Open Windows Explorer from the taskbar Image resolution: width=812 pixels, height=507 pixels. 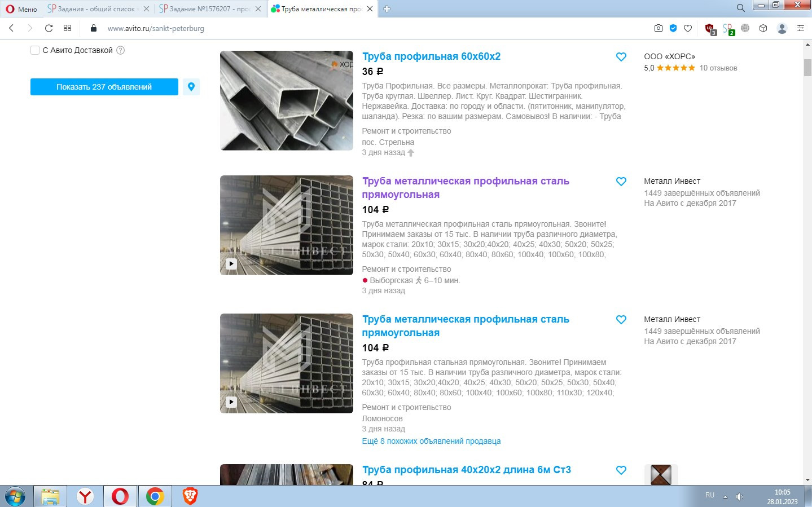(50, 496)
